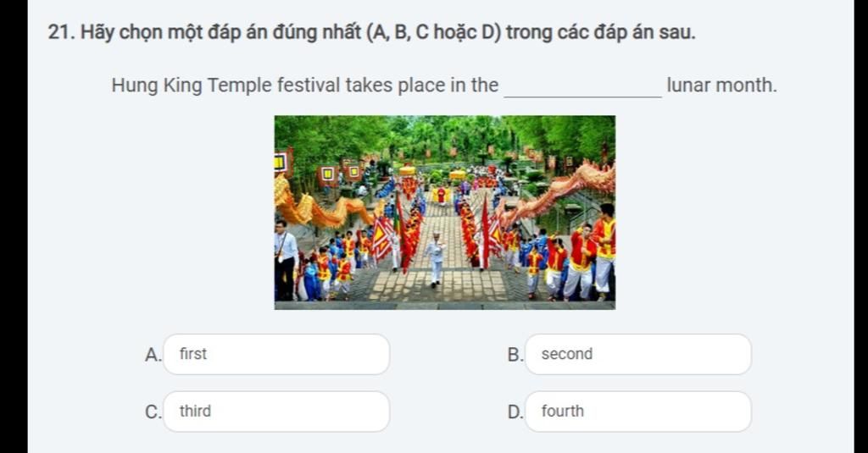
Task: Click the "C." option letter label
Action: coord(153,412)
